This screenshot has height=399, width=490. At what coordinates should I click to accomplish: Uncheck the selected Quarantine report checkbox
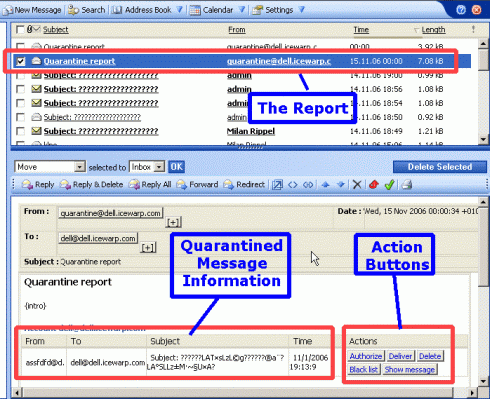21,61
